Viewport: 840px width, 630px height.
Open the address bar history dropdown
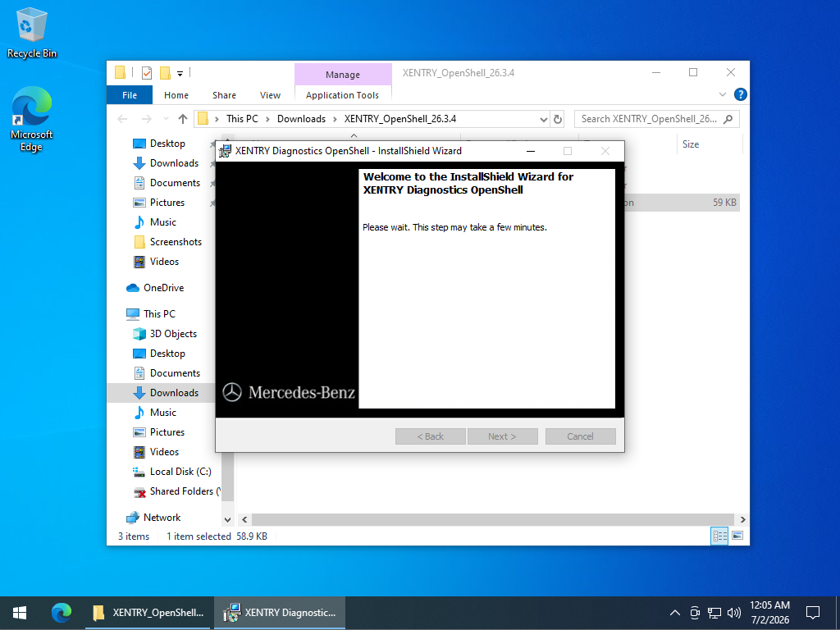543,119
